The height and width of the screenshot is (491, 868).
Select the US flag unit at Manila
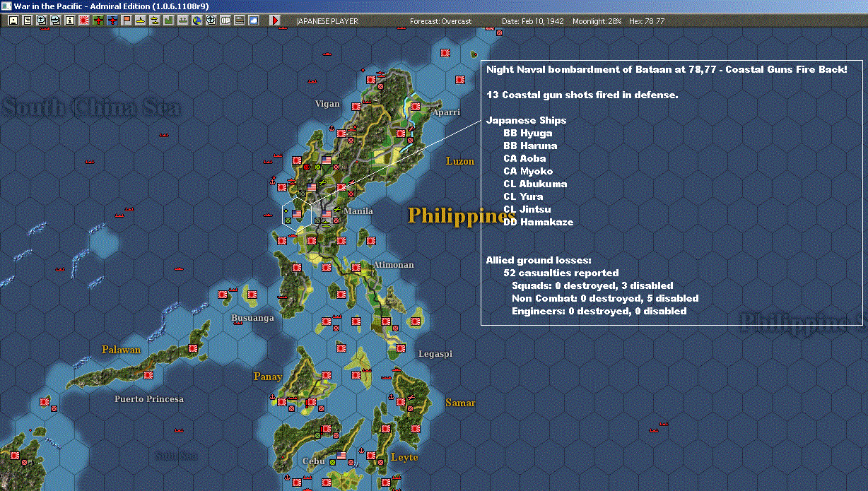327,213
